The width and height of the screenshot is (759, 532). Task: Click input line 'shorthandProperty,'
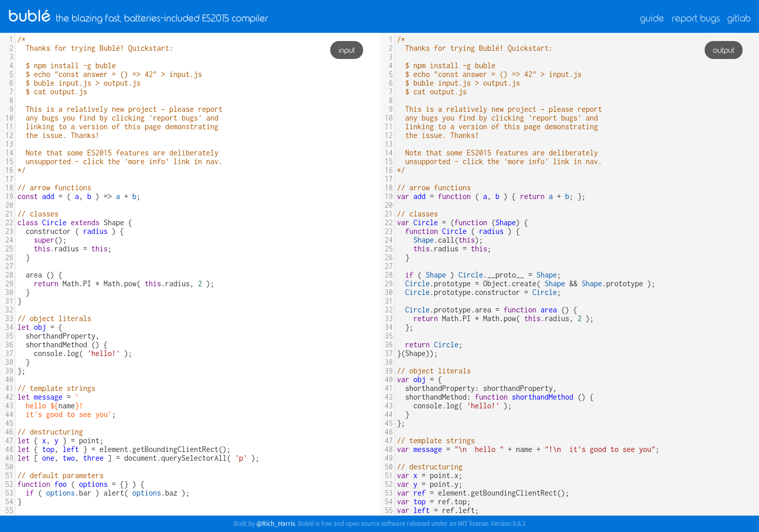coord(63,336)
